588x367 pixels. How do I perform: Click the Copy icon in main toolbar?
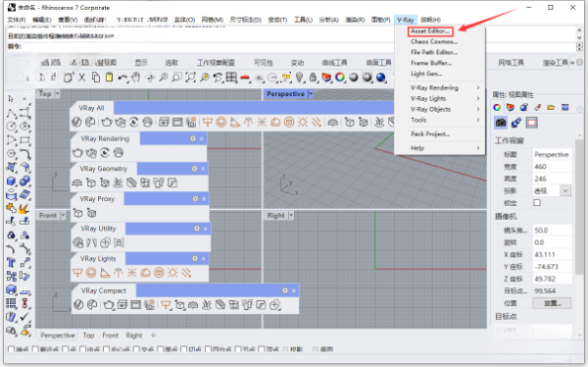coord(96,78)
